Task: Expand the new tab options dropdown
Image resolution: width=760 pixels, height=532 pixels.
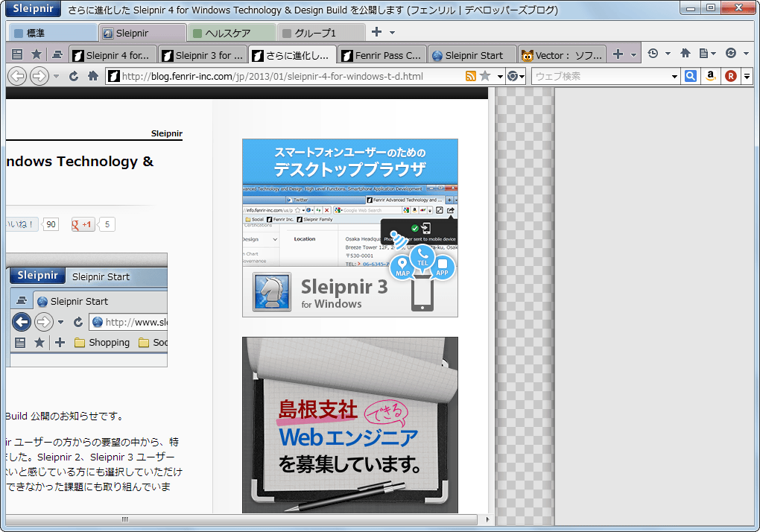Action: click(x=633, y=54)
